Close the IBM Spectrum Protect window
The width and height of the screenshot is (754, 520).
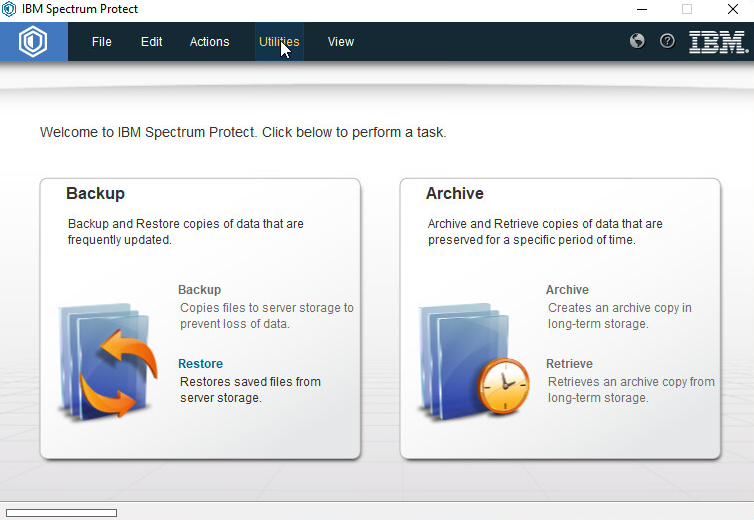(732, 9)
